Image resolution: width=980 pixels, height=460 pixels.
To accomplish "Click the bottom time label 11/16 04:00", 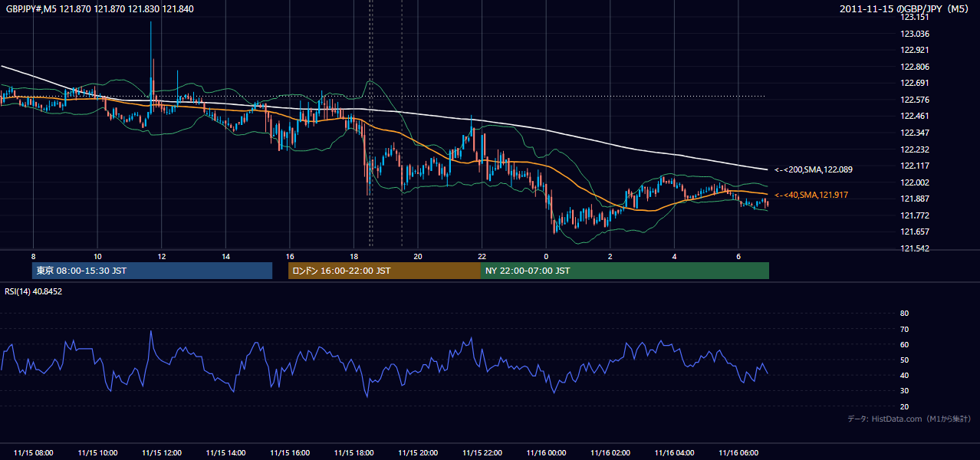I will 674,453.
